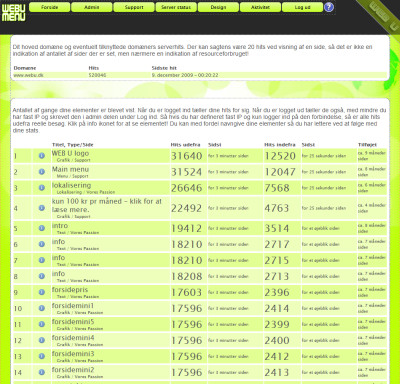Click info icon for Main menu row
Screen dimensions: 400x384
coord(42,172)
